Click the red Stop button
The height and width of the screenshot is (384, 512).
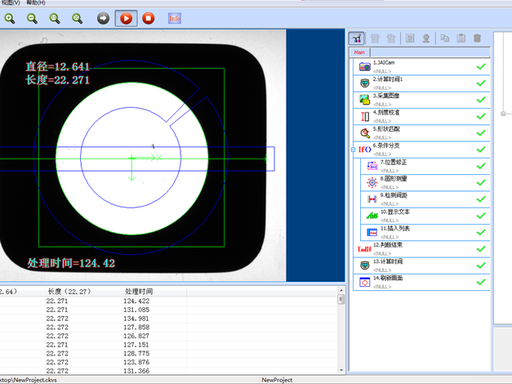[148, 18]
